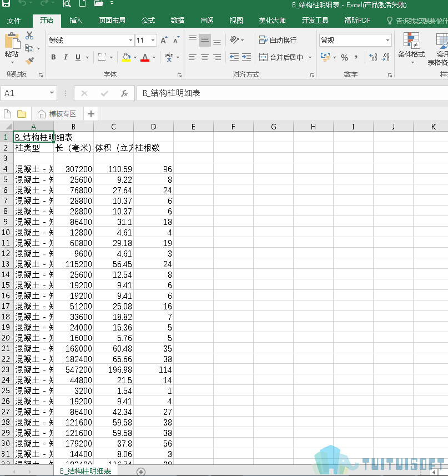Click the text orientation icon
This screenshot has height=476, width=448.
[x=234, y=40]
